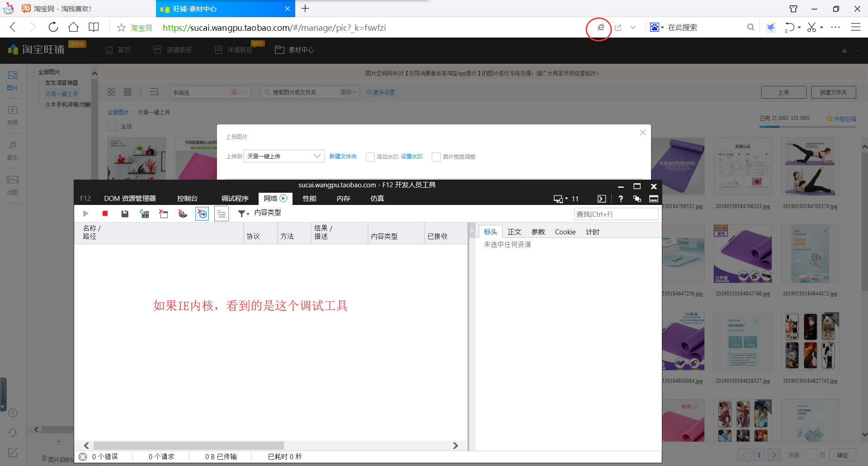Open the console panel toggle icon
The height and width of the screenshot is (466, 868).
(601, 199)
